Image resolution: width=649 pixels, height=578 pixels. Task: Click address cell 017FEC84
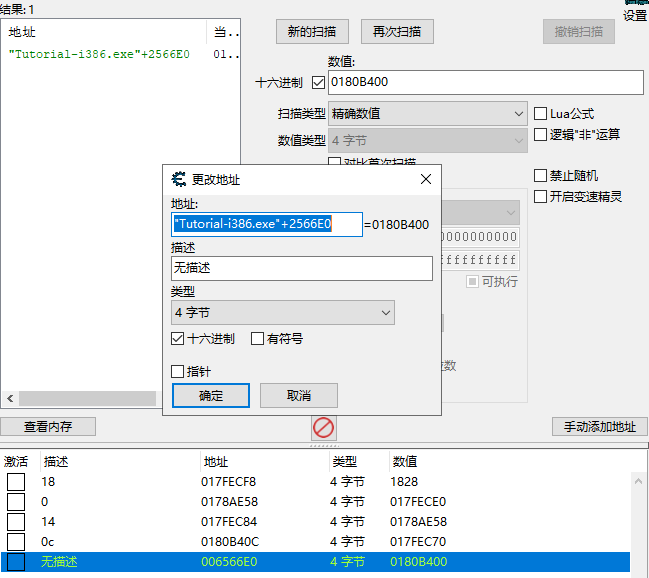pos(229,522)
